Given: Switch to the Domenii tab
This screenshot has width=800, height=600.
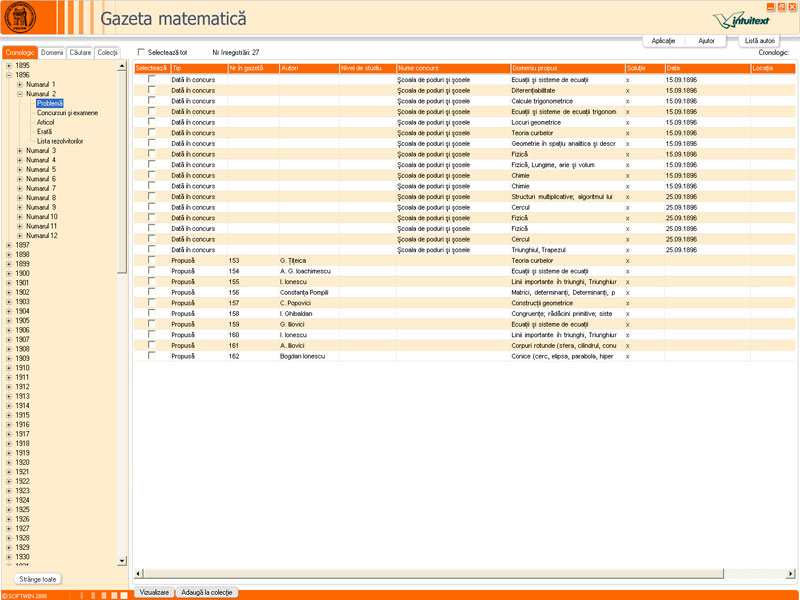Looking at the screenshot, I should pyautogui.click(x=52, y=52).
